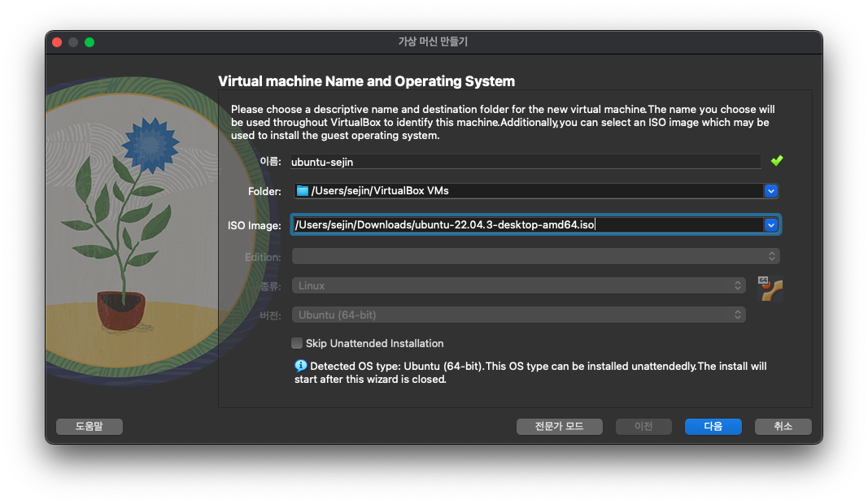Click the ISO Image path text field
The height and width of the screenshot is (504, 868).
(x=528, y=225)
